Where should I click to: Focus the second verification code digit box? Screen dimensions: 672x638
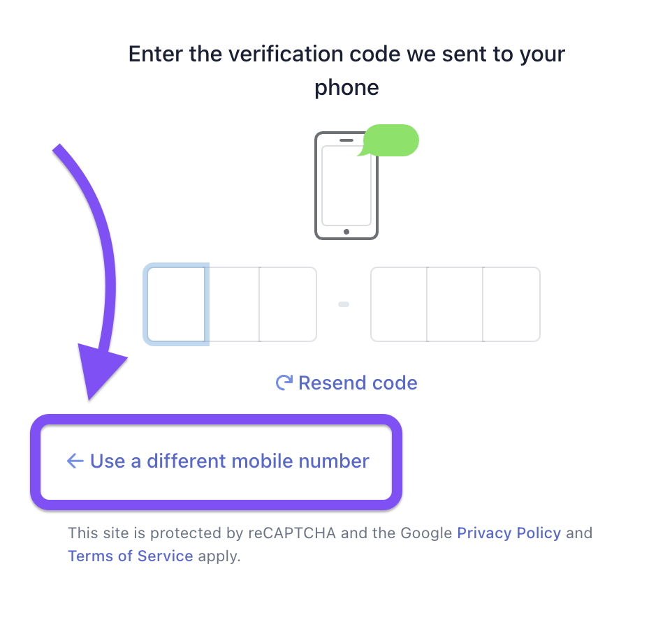[233, 304]
